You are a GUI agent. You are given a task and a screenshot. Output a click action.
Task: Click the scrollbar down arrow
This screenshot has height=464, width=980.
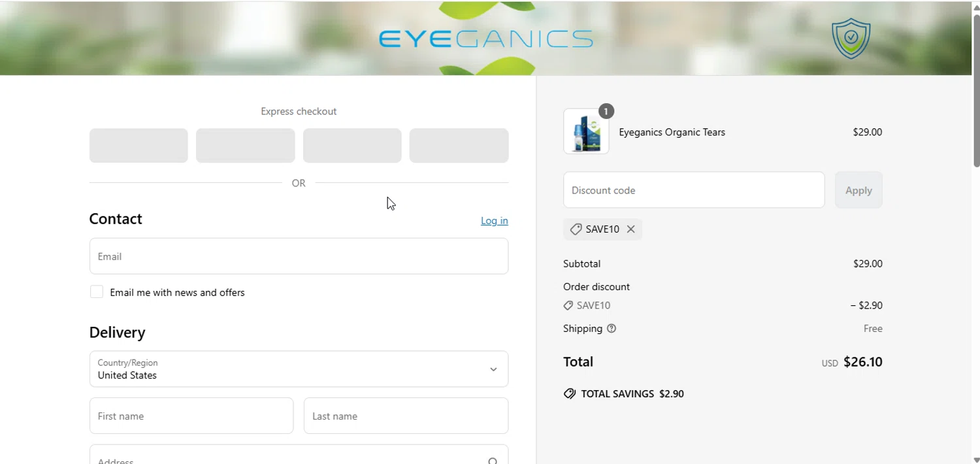coord(976,459)
